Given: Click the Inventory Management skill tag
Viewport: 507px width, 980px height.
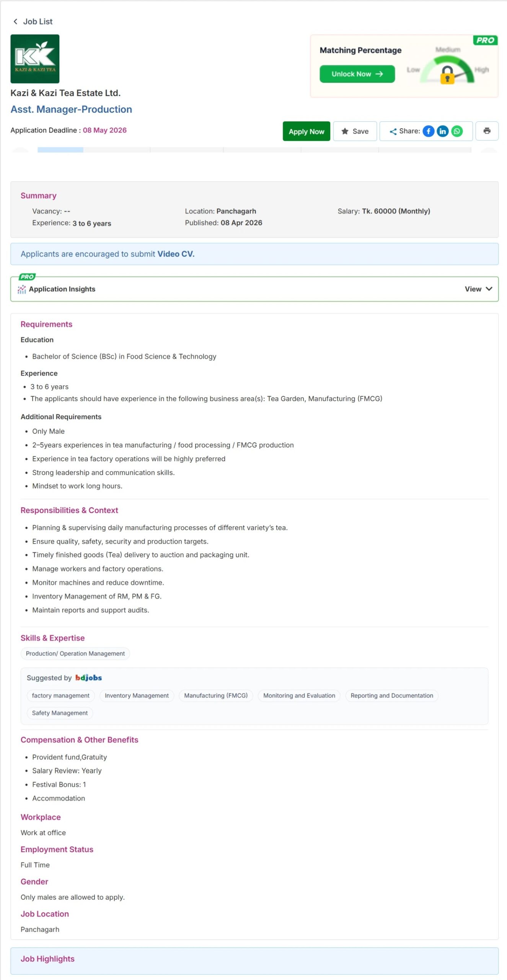Looking at the screenshot, I should point(137,696).
